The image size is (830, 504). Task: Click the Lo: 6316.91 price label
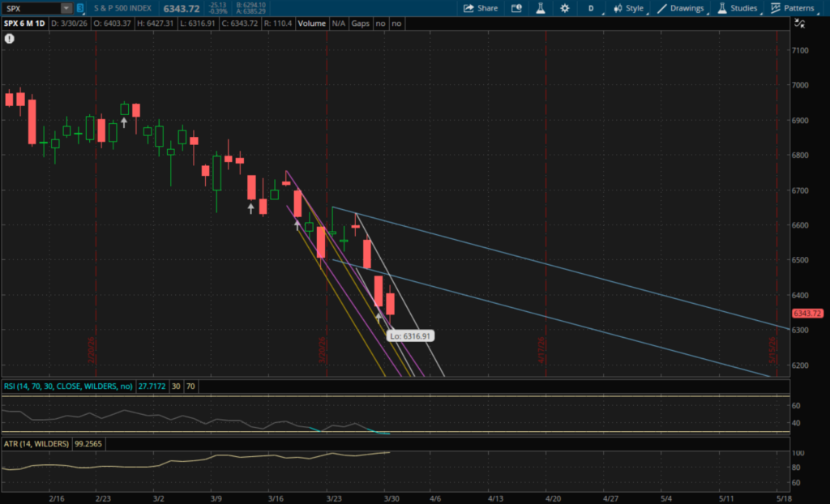(409, 335)
